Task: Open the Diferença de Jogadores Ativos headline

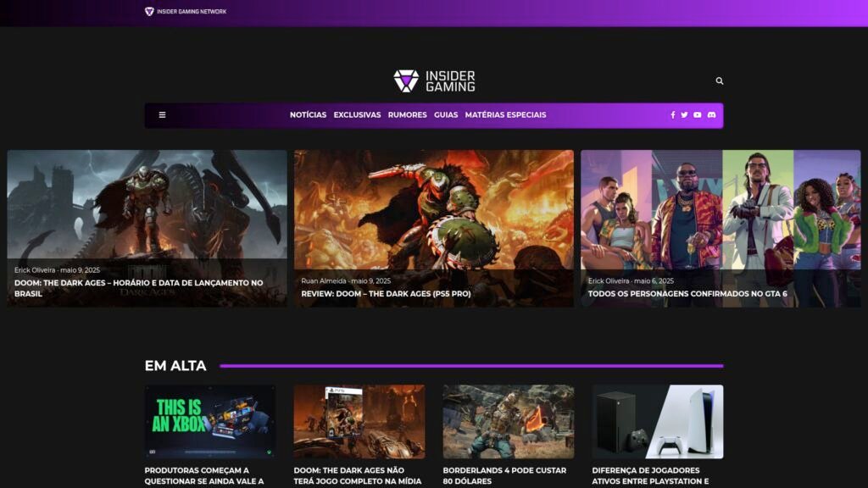Action: tap(650, 476)
